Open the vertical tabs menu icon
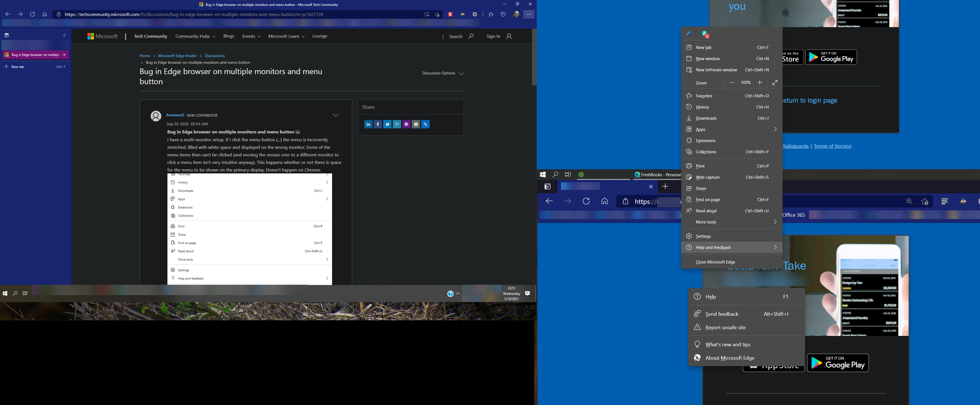 [6, 35]
